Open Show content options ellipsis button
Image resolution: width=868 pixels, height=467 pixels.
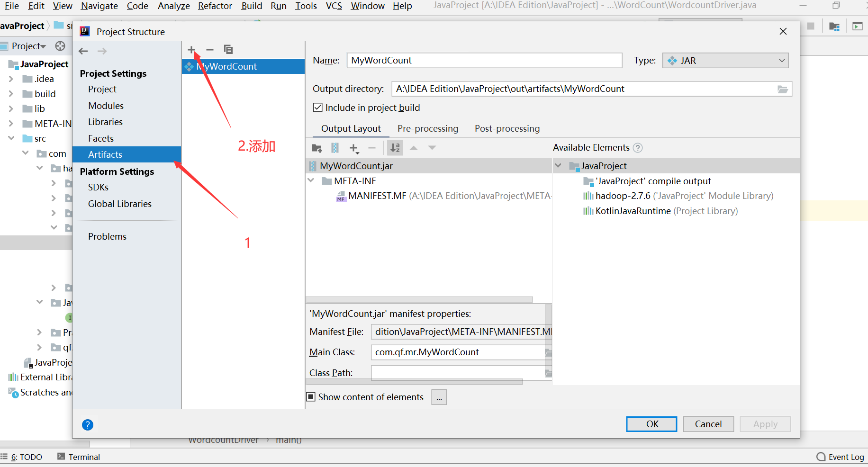tap(439, 397)
